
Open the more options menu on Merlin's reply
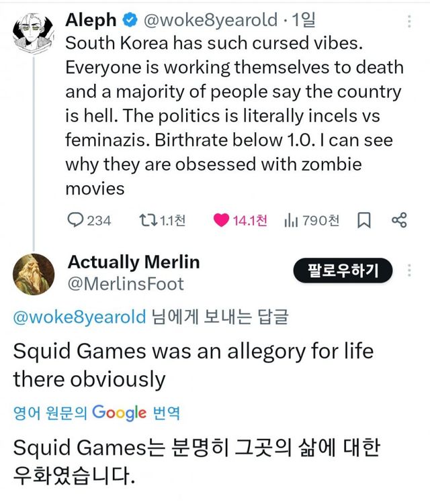pyautogui.click(x=409, y=271)
